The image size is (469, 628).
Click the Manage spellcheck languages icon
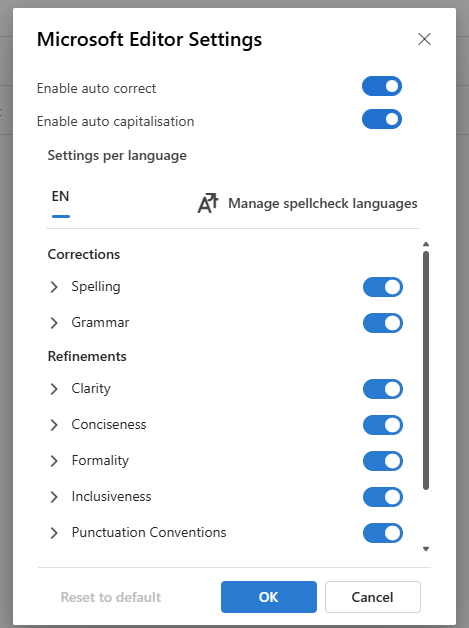click(x=208, y=203)
